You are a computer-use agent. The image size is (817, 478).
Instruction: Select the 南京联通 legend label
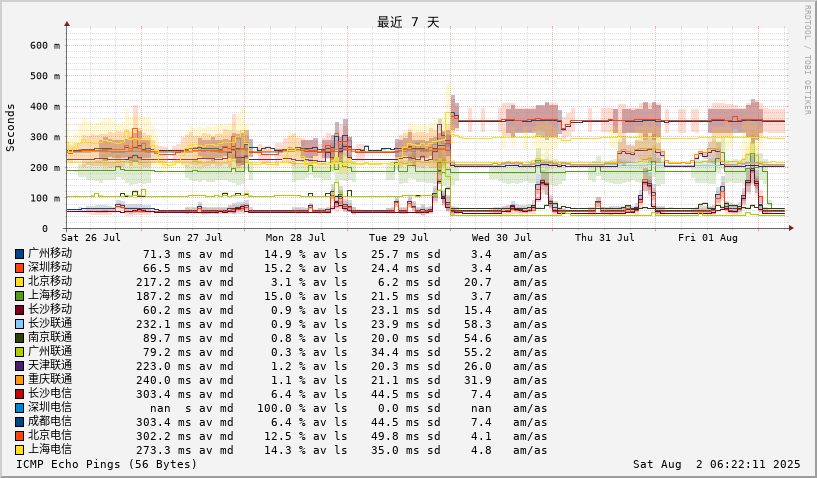[50, 338]
